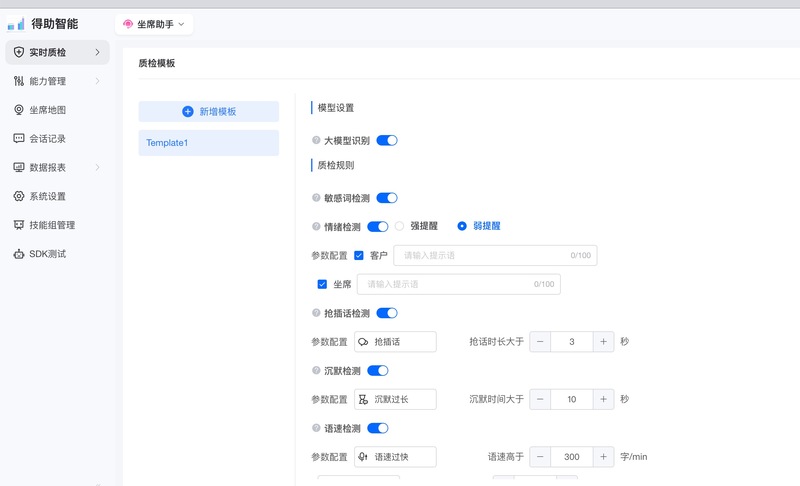Click the shield icon beside 实时质检
Image resolution: width=800 pixels, height=486 pixels.
19,52
